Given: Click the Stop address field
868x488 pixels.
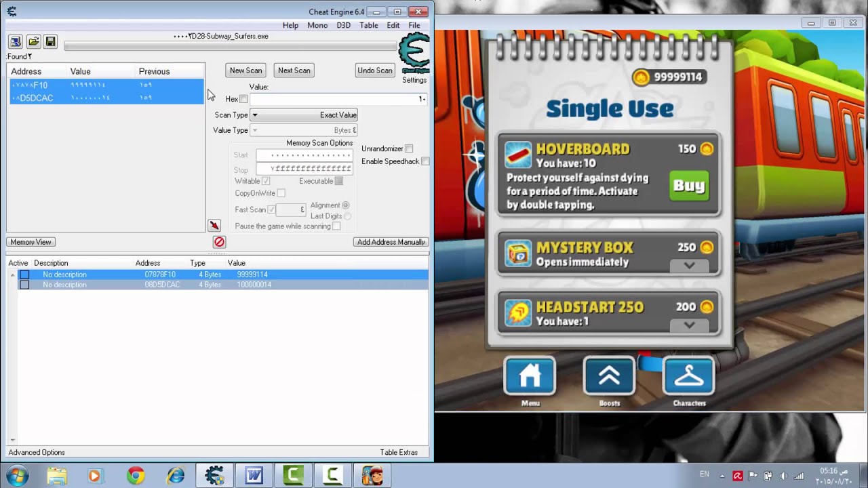Looking at the screenshot, I should [304, 169].
